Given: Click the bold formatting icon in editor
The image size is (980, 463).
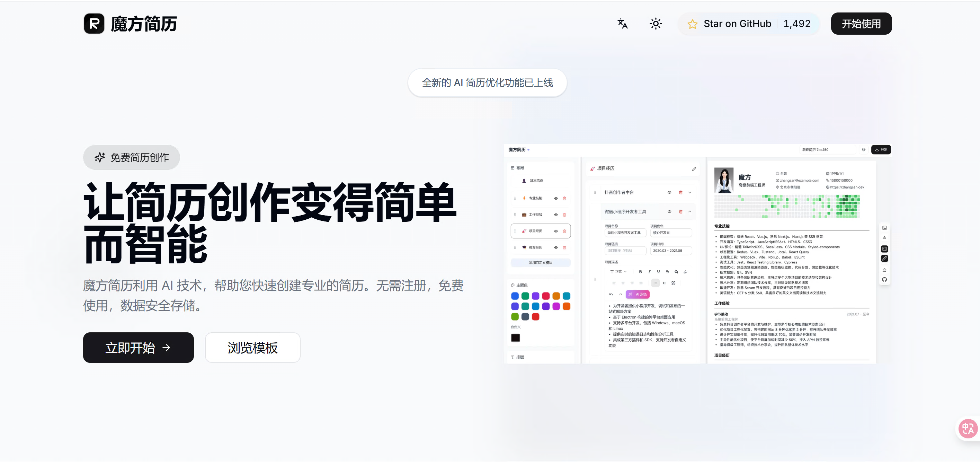Looking at the screenshot, I should coord(640,271).
